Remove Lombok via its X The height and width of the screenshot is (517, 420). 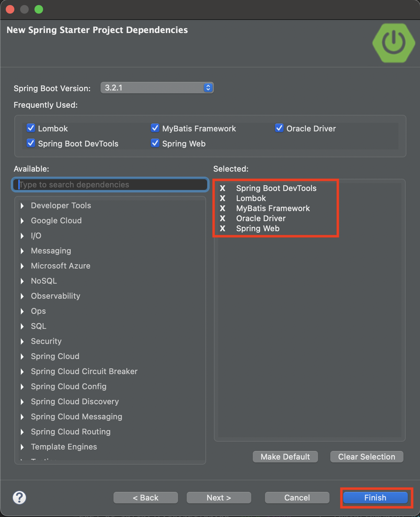pos(223,198)
